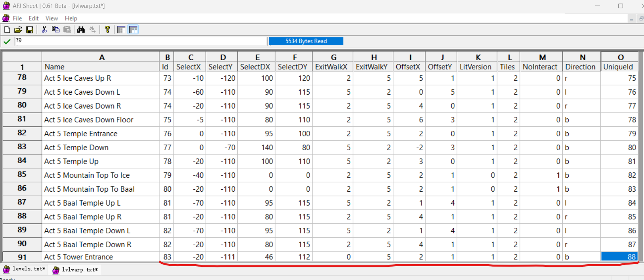Click the 'SelectDX' header cell
This screenshot has height=280, width=644.
[x=256, y=67]
